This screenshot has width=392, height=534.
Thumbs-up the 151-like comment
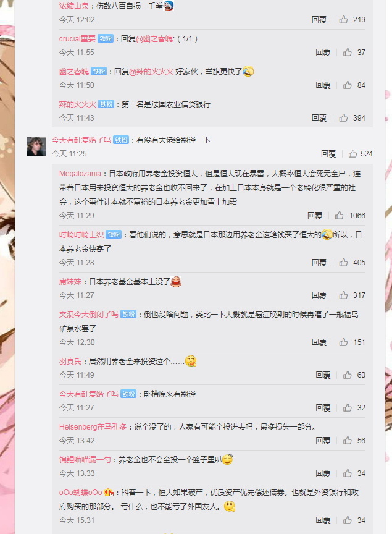[x=343, y=342]
